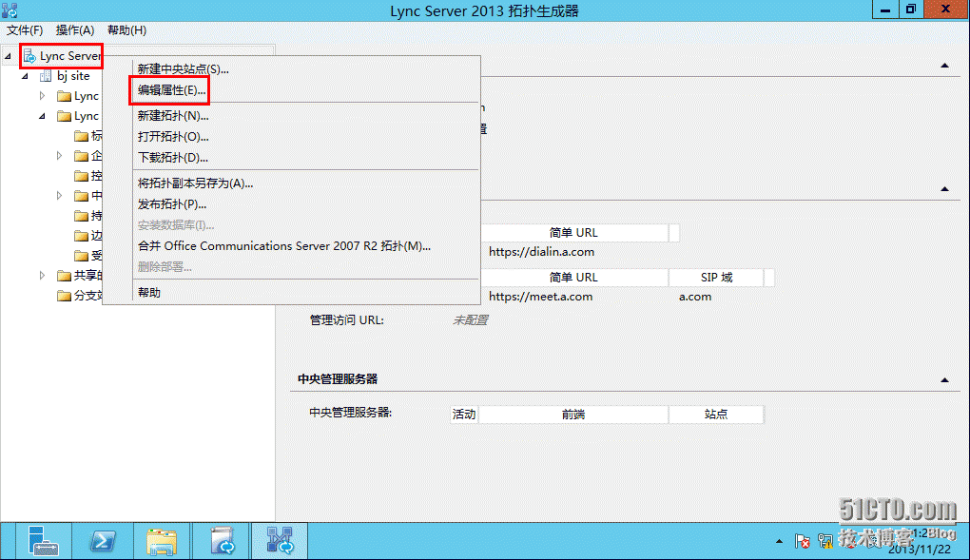The width and height of the screenshot is (970, 560).
Task: Click the a.com SIP domain value
Action: 695,297
